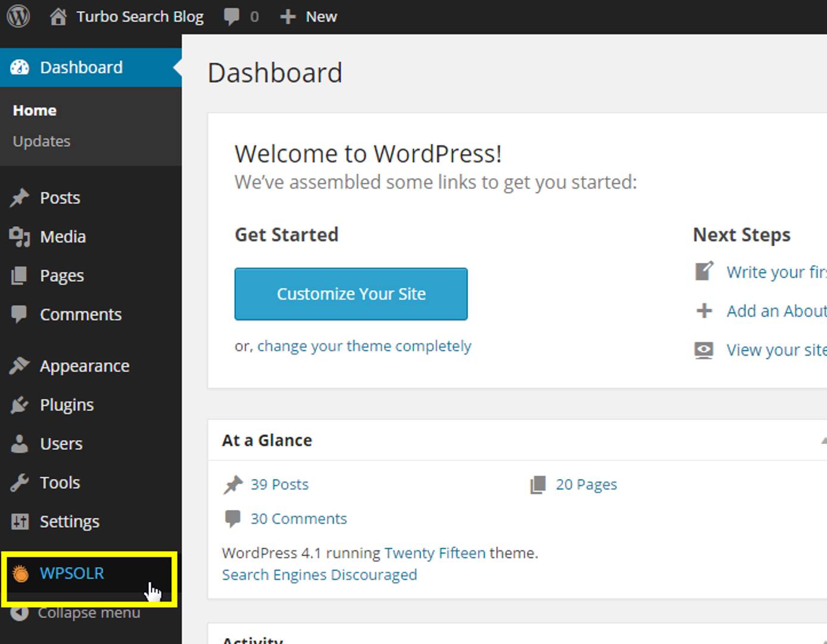Open Plugins via the plug icon
Screen dimensions: 827x644
click(x=20, y=405)
